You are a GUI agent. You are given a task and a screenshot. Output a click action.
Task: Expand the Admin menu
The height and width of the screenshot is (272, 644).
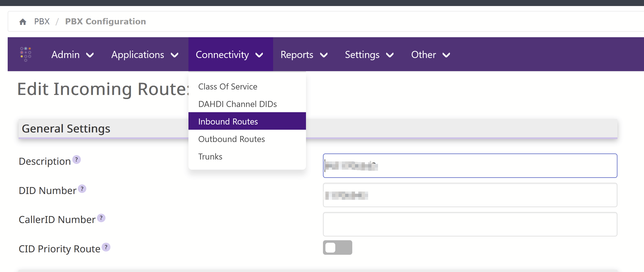73,55
